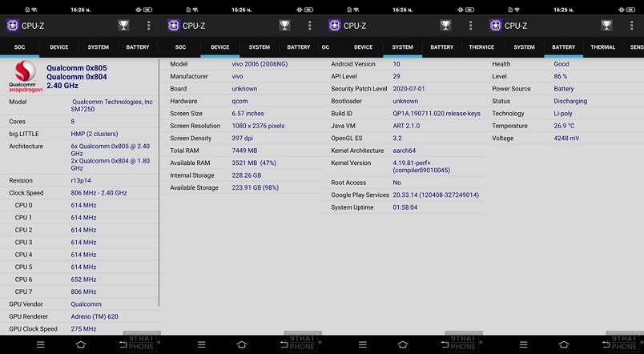Tap home icon below System screen
This screenshot has width=644, height=354.
(x=403, y=344)
